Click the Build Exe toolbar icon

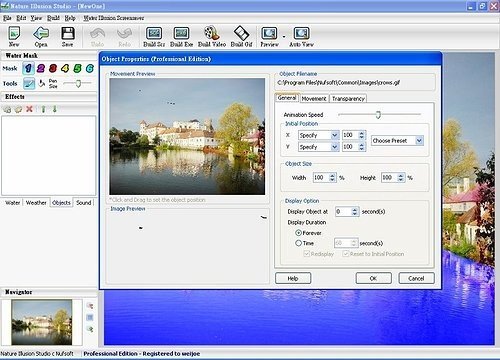[181, 33]
